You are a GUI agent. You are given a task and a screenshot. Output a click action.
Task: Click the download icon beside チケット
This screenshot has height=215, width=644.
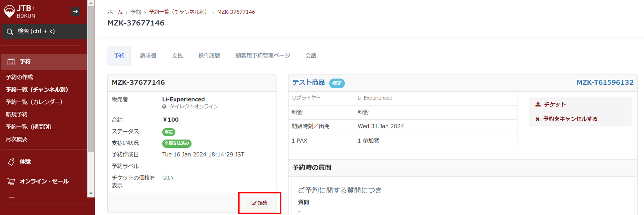click(538, 104)
